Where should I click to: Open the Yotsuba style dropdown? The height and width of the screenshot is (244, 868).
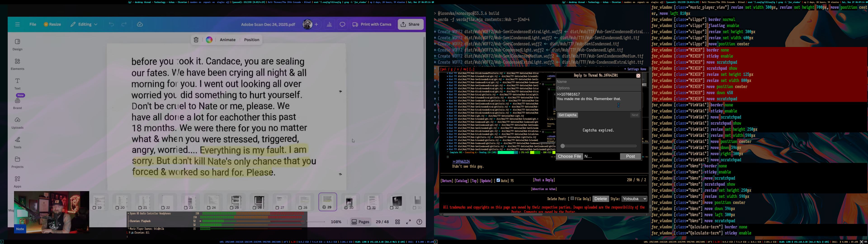634,199
